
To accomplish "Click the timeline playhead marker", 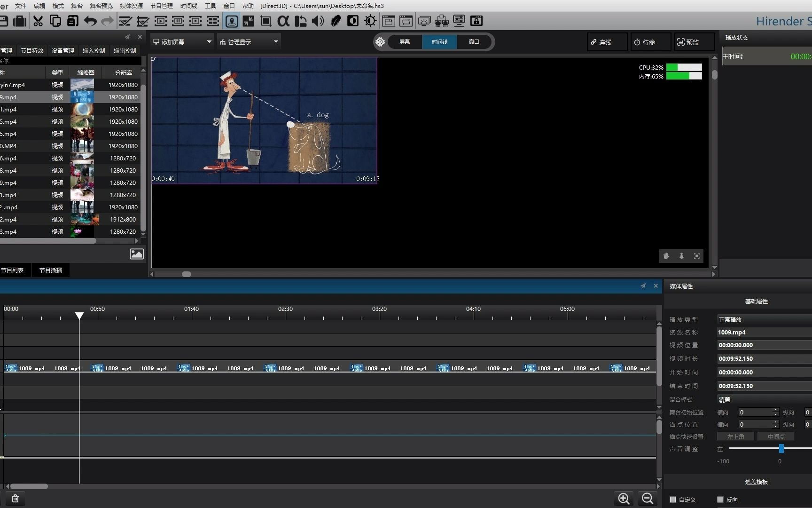I will pyautogui.click(x=79, y=316).
